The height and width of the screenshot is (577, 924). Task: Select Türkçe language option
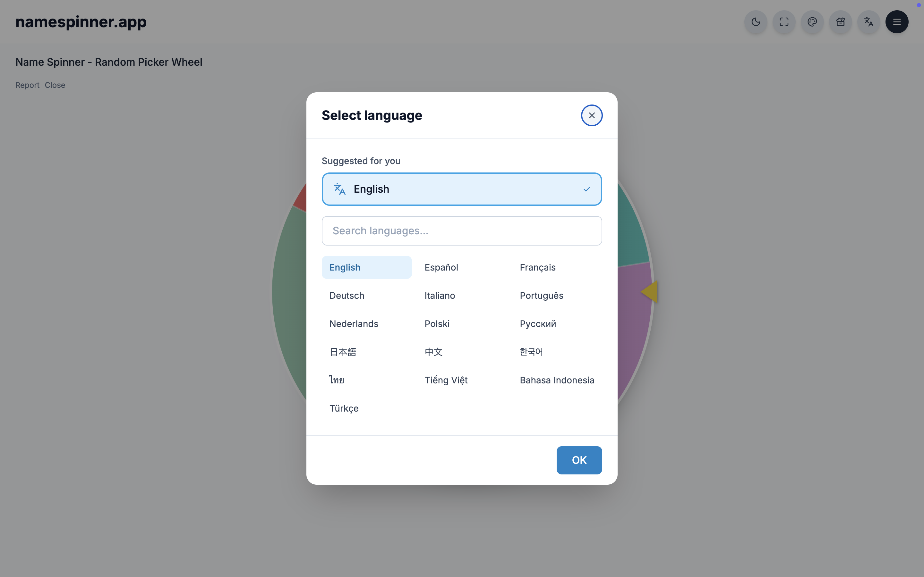pos(344,408)
